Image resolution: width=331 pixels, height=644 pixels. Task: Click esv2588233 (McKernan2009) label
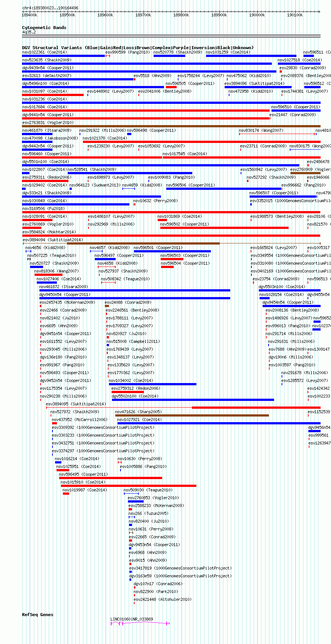point(156,506)
